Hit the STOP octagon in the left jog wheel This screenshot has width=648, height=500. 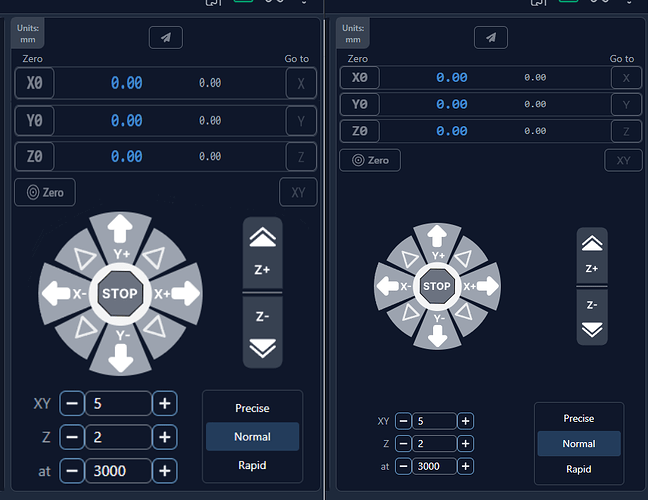[x=120, y=293]
